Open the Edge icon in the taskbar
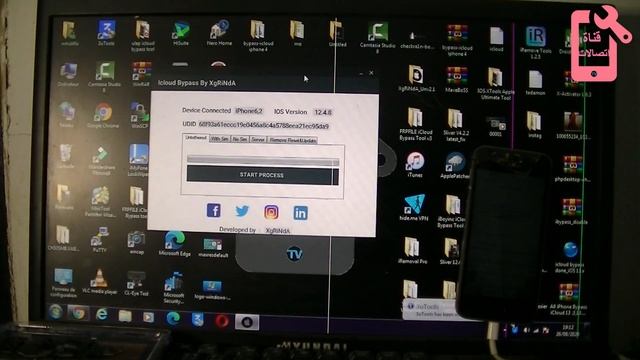This screenshot has width=640, height=360. [173, 318]
